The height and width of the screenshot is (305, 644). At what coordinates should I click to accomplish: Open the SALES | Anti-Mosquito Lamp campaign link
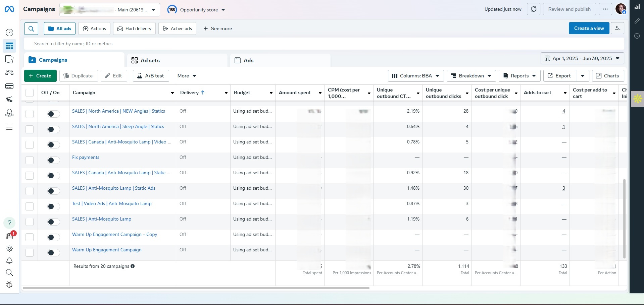point(102,219)
